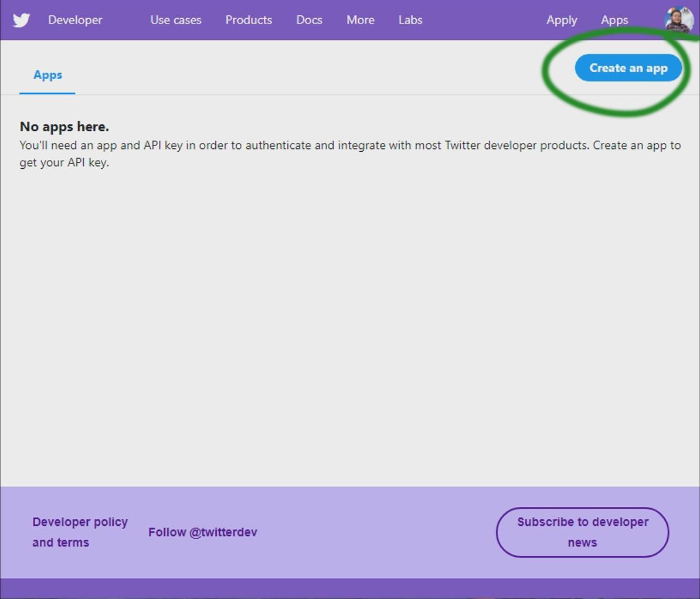This screenshot has height=599, width=700.
Task: Open the profile avatar menu
Action: [x=678, y=20]
